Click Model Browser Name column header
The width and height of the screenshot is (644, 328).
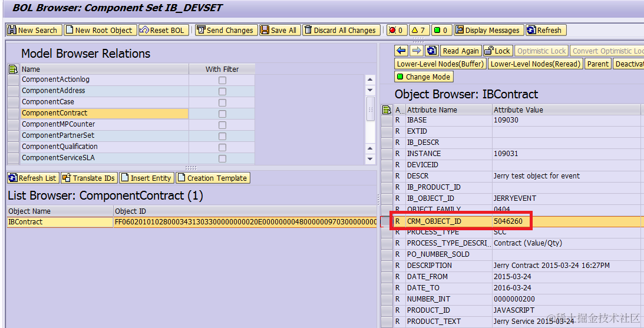tap(104, 69)
